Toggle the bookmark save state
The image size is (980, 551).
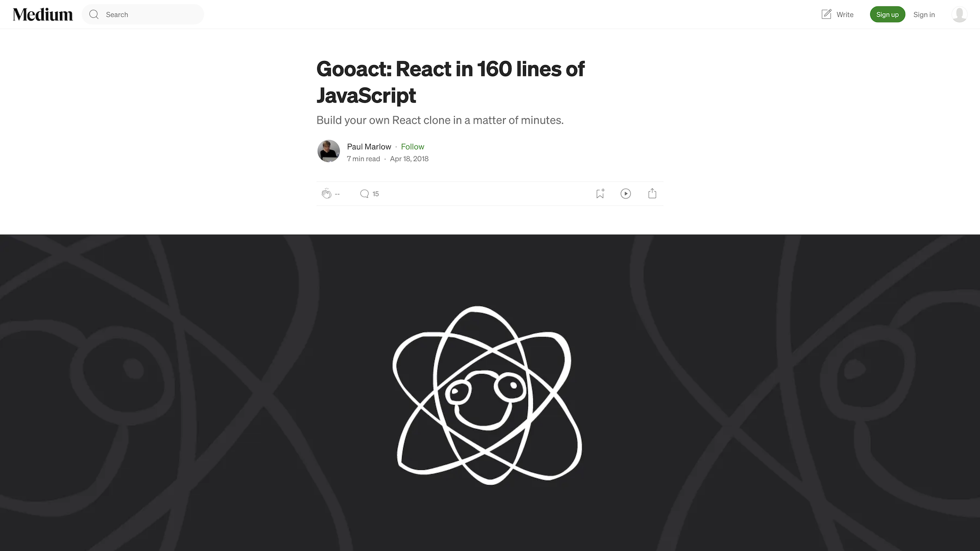tap(600, 194)
